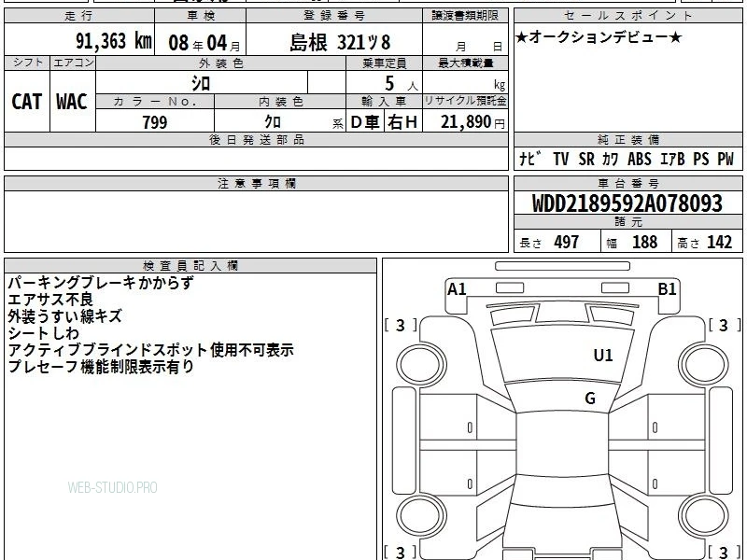
Task: Select the SR sunroof label
Action: click(586, 159)
